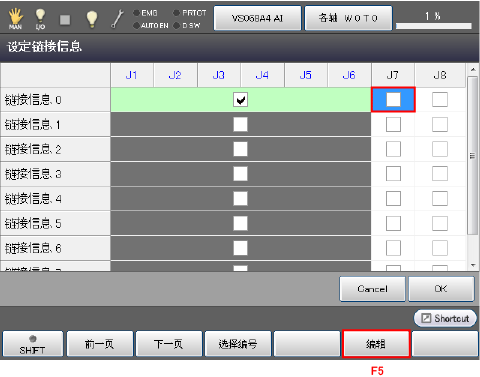Check J1-J6 box for 链接信息 1
Viewport: 480px width, 377px height.
[240, 124]
